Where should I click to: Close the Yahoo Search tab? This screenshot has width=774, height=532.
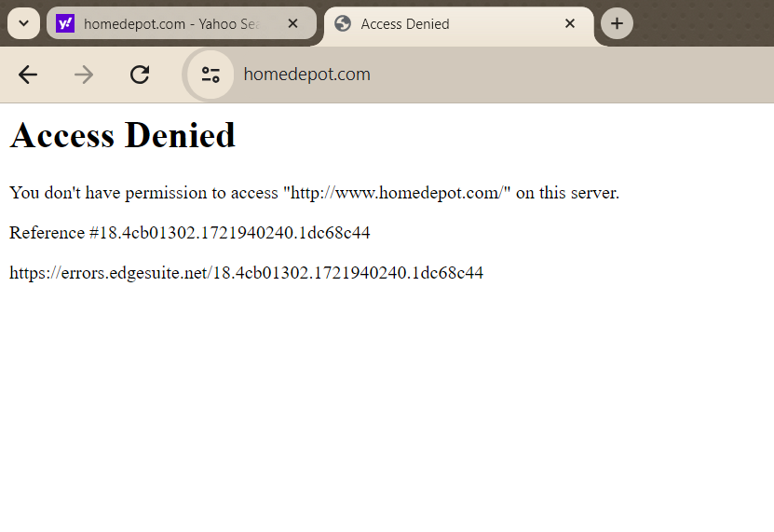pos(292,23)
